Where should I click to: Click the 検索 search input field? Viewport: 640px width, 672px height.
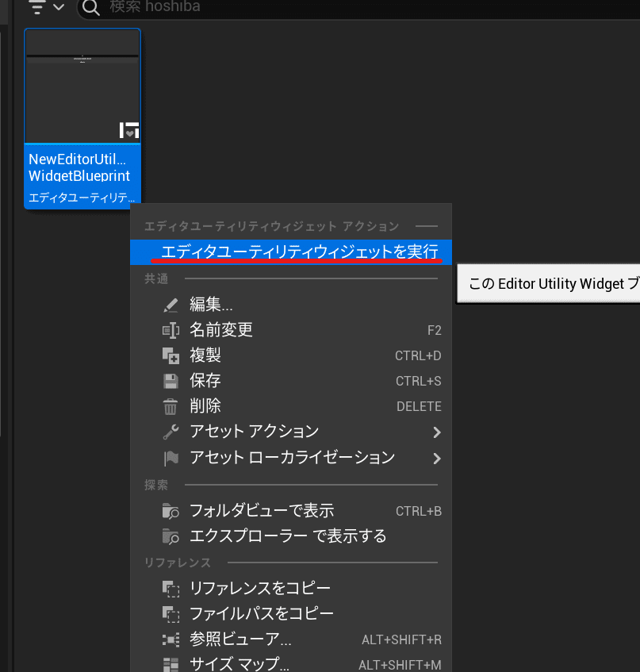[x=238, y=10]
